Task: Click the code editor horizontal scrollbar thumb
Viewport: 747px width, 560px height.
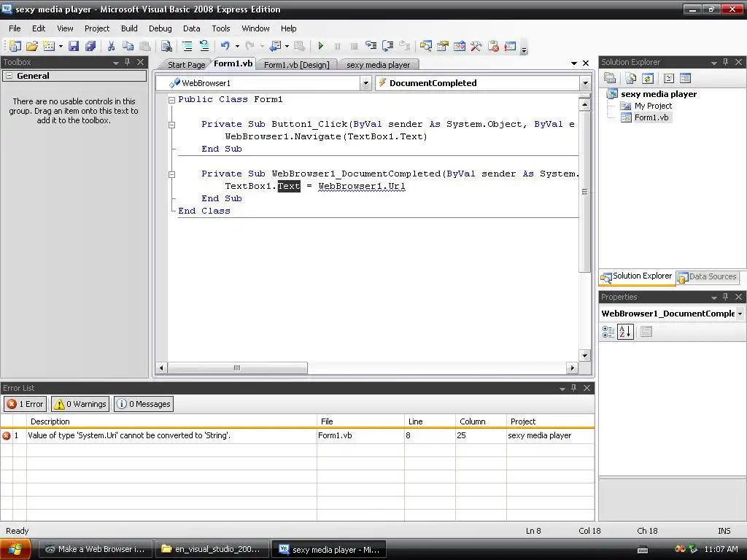Action: click(x=237, y=368)
